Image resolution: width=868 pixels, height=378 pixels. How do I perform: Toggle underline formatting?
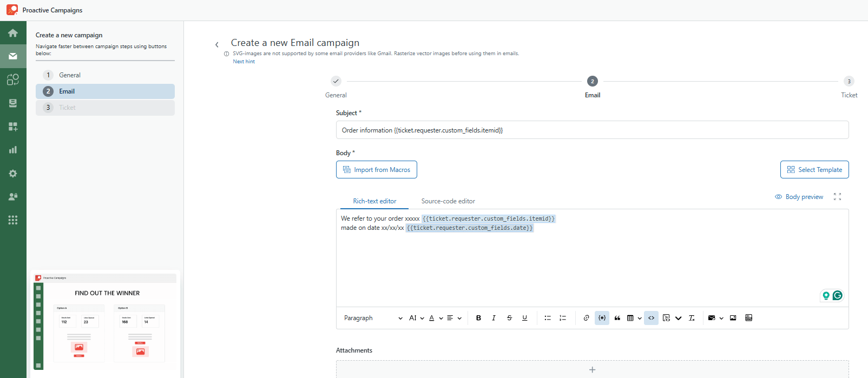click(x=524, y=318)
